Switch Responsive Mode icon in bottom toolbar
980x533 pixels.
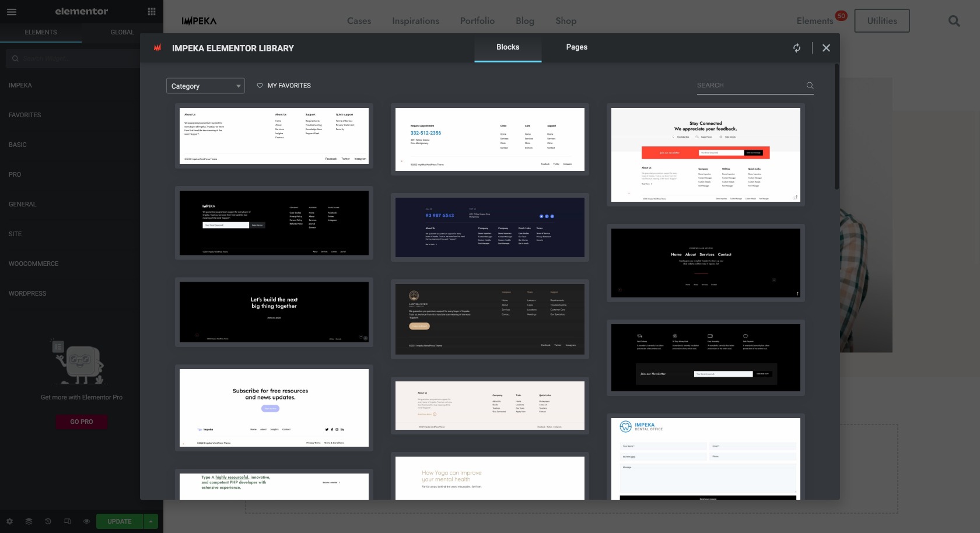[67, 521]
